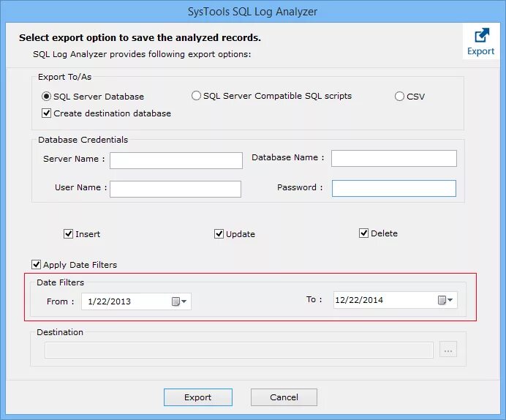Click into the Password field

coord(393,189)
